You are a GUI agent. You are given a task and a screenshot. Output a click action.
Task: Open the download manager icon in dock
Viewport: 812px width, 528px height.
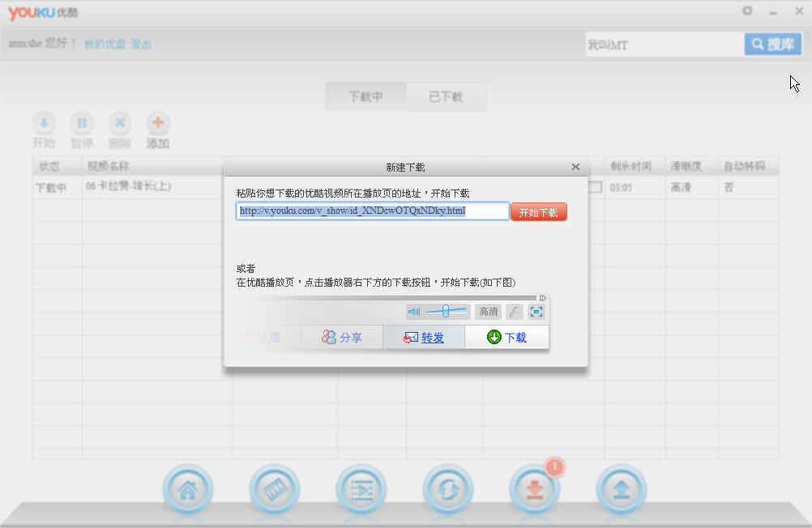pyautogui.click(x=534, y=490)
